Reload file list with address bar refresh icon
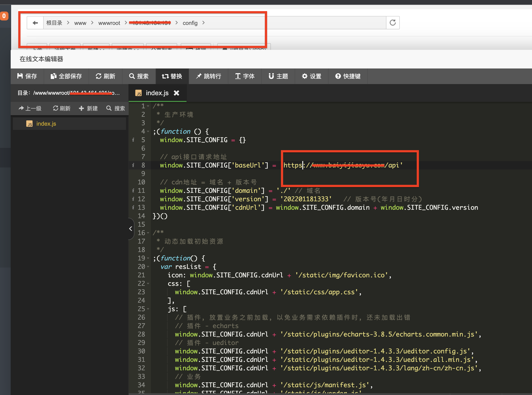 coord(392,23)
